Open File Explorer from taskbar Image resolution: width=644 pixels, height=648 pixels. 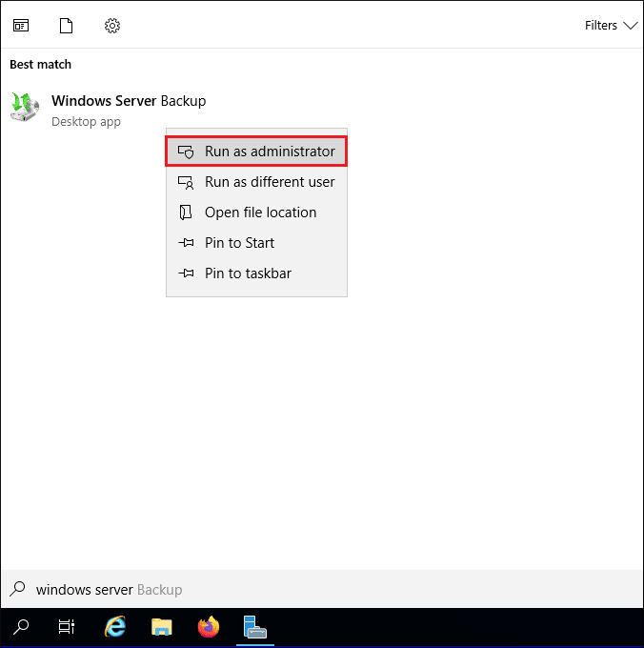coord(162,627)
